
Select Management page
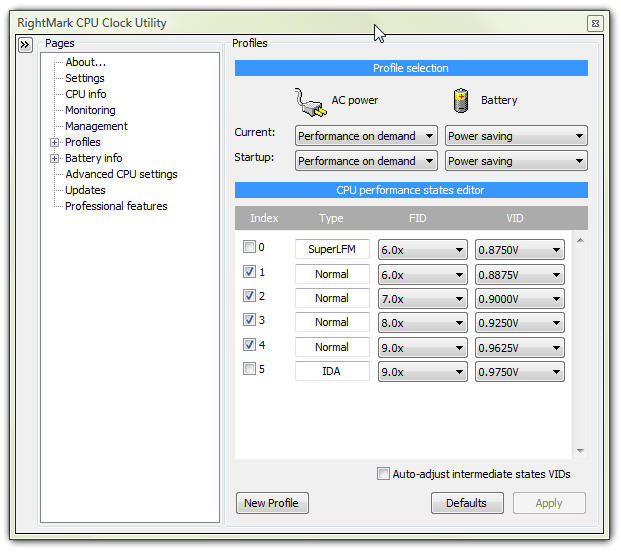point(96,126)
